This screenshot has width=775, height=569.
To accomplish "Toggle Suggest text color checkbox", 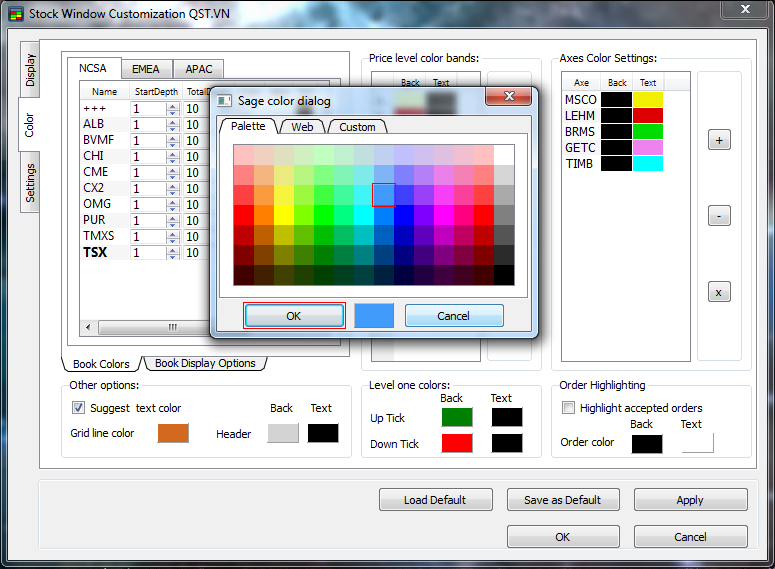I will tap(79, 408).
